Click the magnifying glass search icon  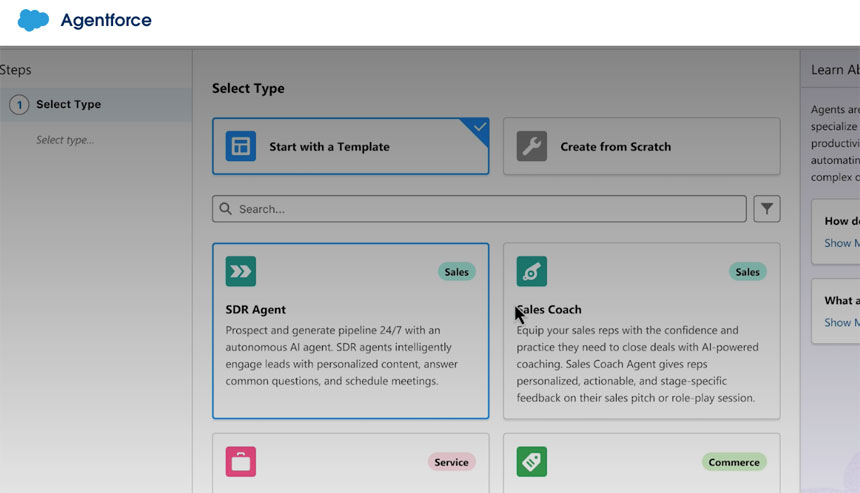[226, 209]
